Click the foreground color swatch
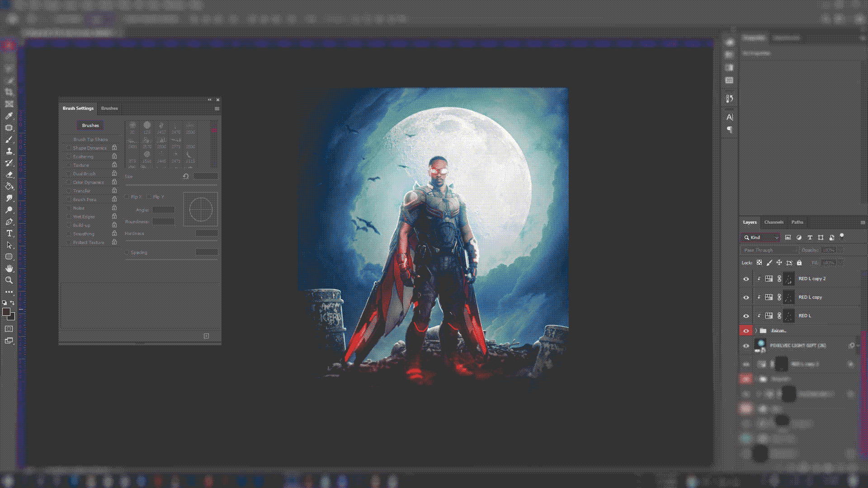 pos(6,312)
